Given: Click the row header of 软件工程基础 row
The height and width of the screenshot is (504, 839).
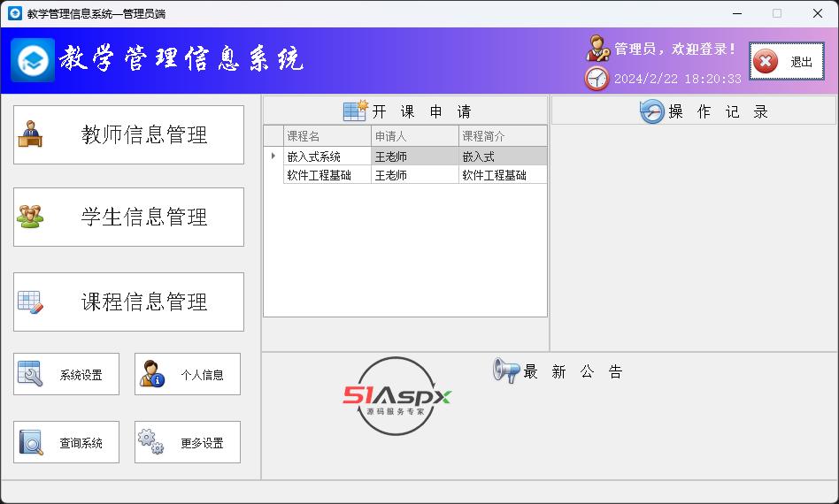Looking at the screenshot, I should (x=273, y=175).
